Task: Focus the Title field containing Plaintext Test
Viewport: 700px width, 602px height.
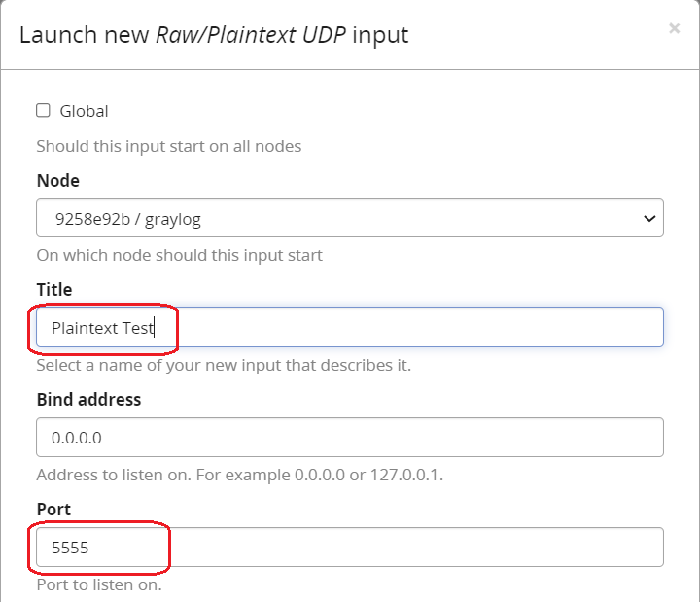Action: pyautogui.click(x=350, y=328)
